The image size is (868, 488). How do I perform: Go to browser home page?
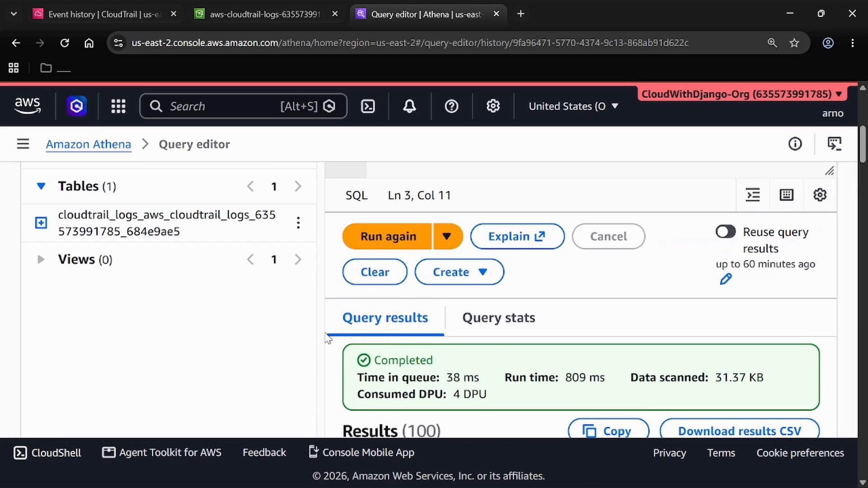coord(89,43)
